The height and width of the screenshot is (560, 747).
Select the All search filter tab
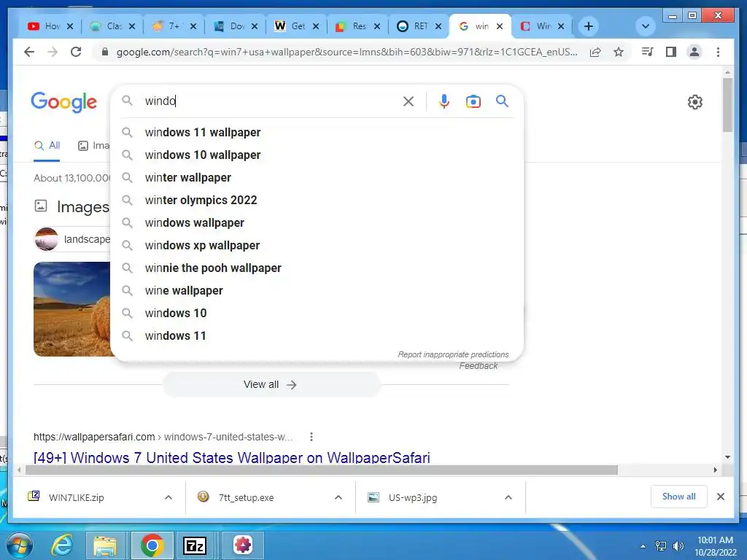[47, 146]
